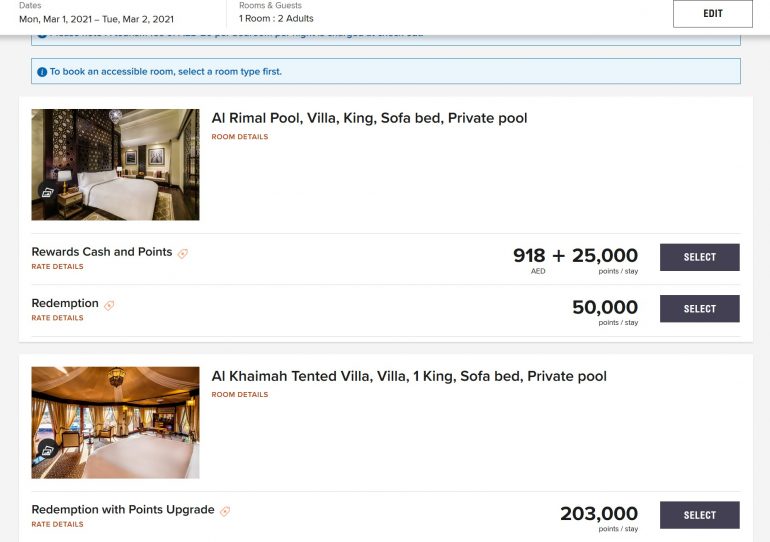The width and height of the screenshot is (770, 542).
Task: Click Al Khaimah Tented Villa room photo
Action: [115, 420]
